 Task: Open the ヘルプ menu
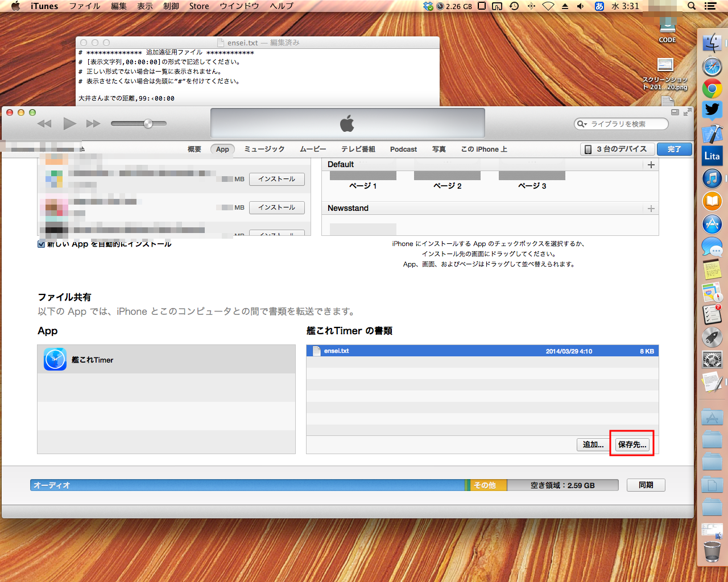click(282, 6)
